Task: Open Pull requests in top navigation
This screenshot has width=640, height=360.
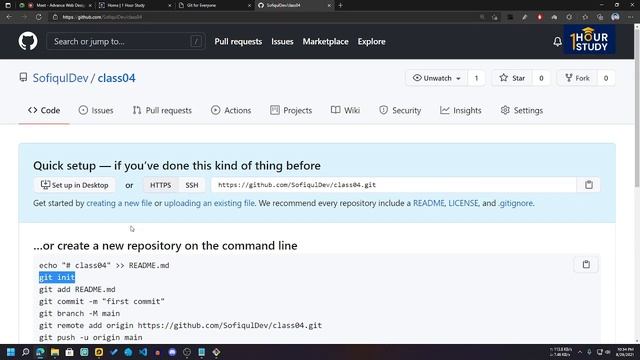Action: click(x=238, y=42)
